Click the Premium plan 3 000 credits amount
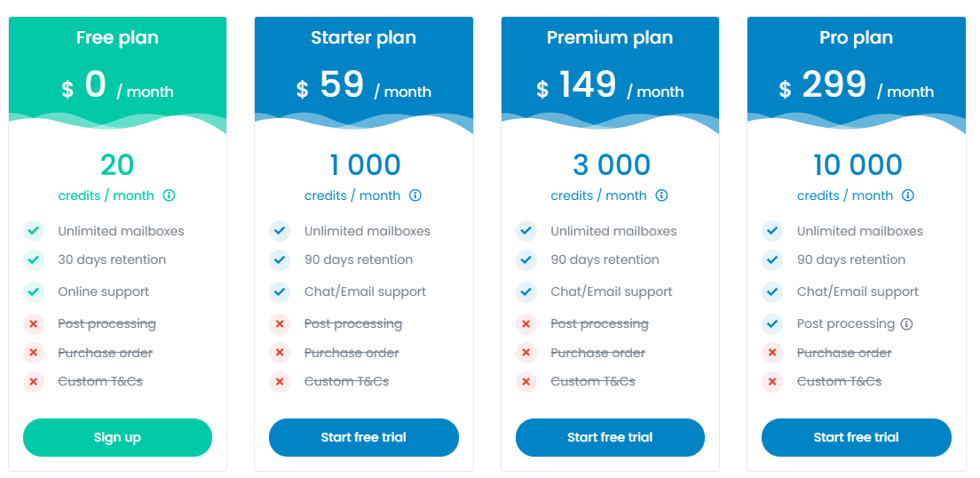 point(612,165)
